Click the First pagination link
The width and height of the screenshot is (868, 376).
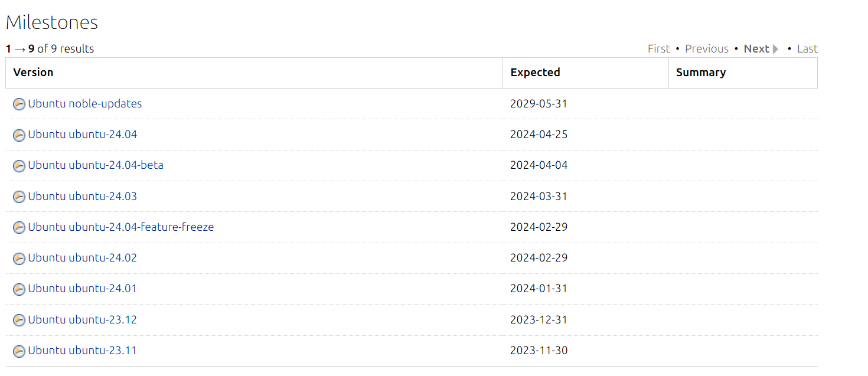click(x=658, y=49)
